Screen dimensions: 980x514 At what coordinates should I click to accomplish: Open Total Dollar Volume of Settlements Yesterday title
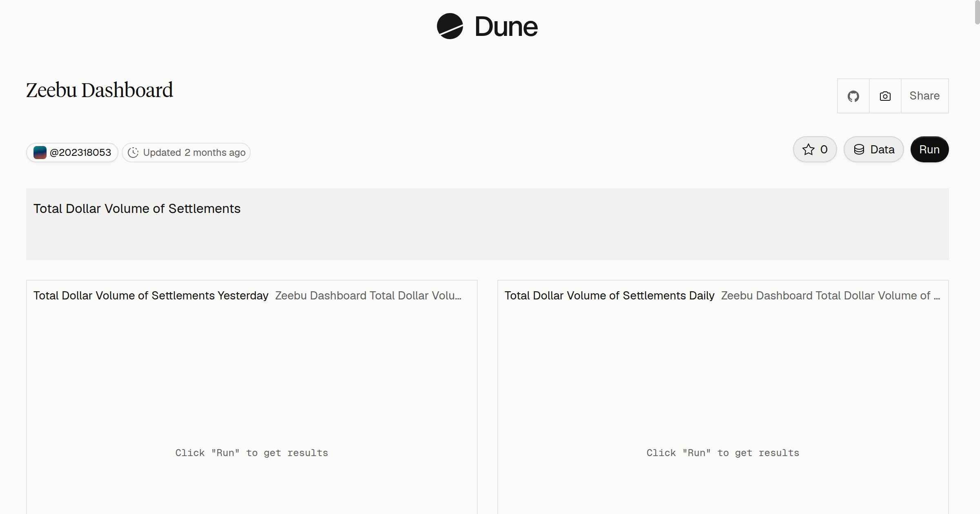151,295
